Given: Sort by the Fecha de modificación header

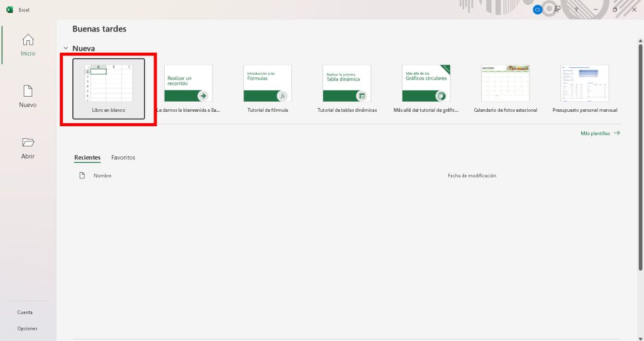Looking at the screenshot, I should click(472, 176).
